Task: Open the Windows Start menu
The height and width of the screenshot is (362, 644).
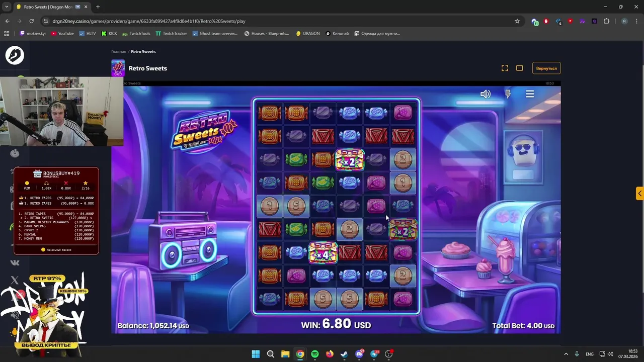Action: click(256, 354)
